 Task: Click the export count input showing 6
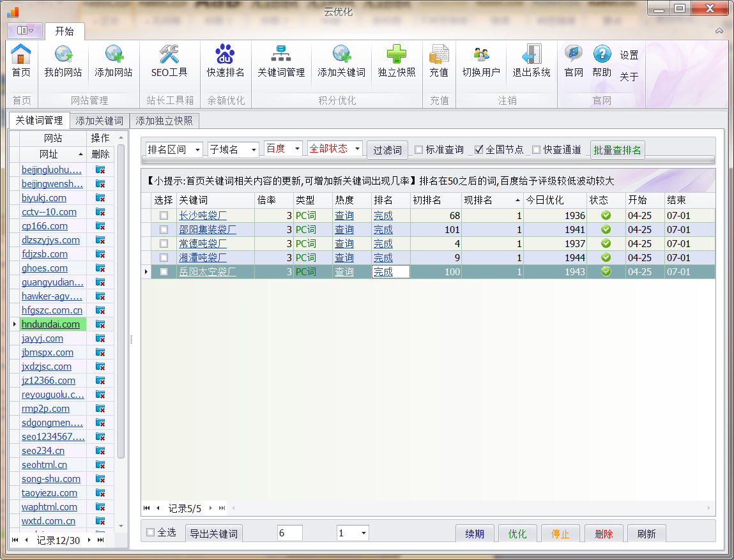click(289, 533)
